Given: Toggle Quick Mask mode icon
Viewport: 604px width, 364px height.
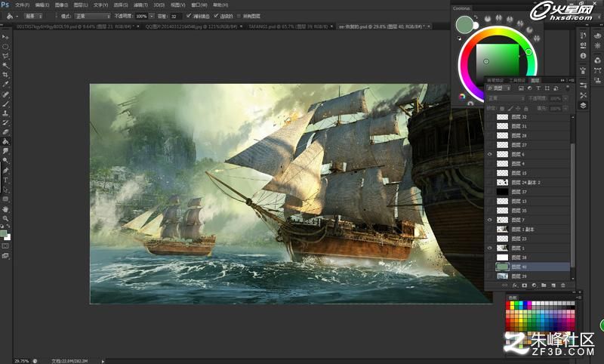Looking at the screenshot, I should pos(5,246).
